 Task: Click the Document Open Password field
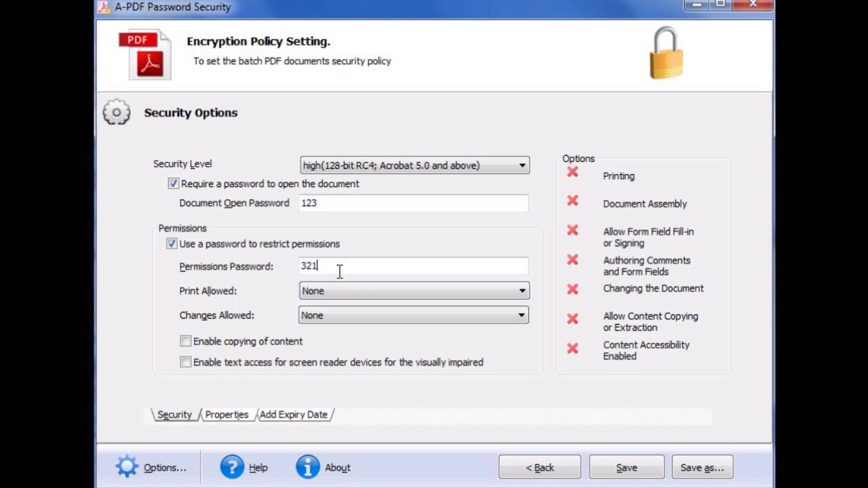click(414, 203)
